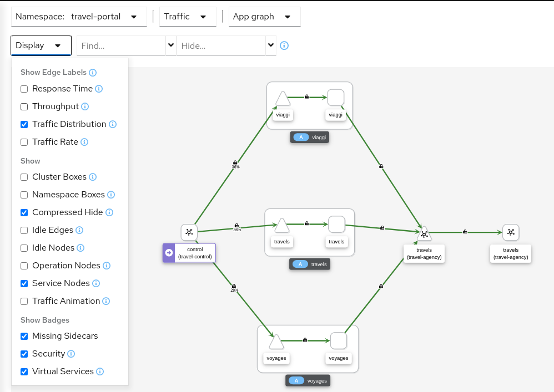Click the rightmost travels (travel-agency) node
Image resolution: width=554 pixels, height=392 pixels.
510,232
